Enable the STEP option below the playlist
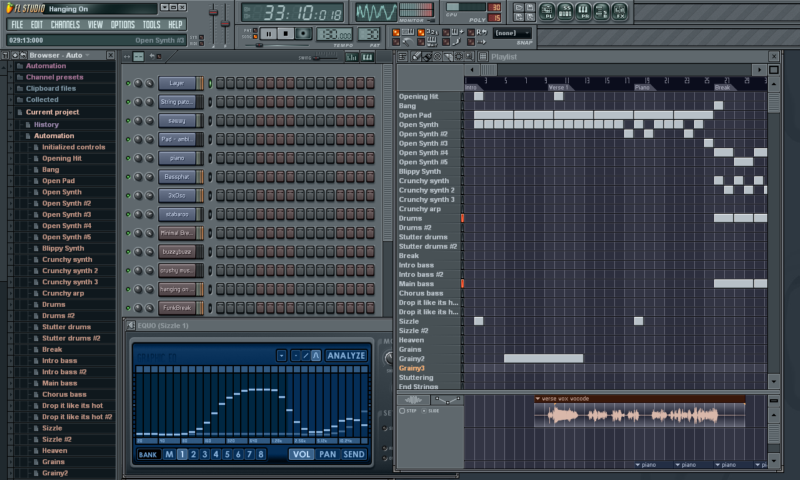Viewport: 800px width, 480px height. click(402, 410)
